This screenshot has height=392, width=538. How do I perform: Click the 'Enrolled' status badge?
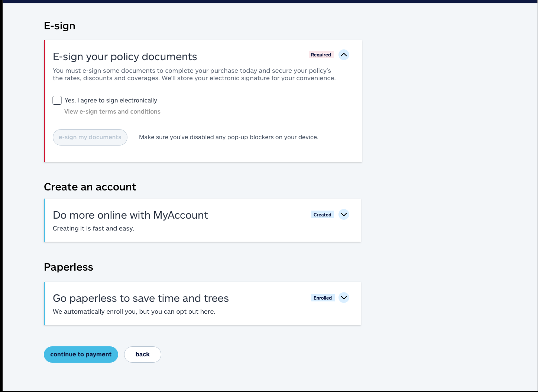click(323, 298)
